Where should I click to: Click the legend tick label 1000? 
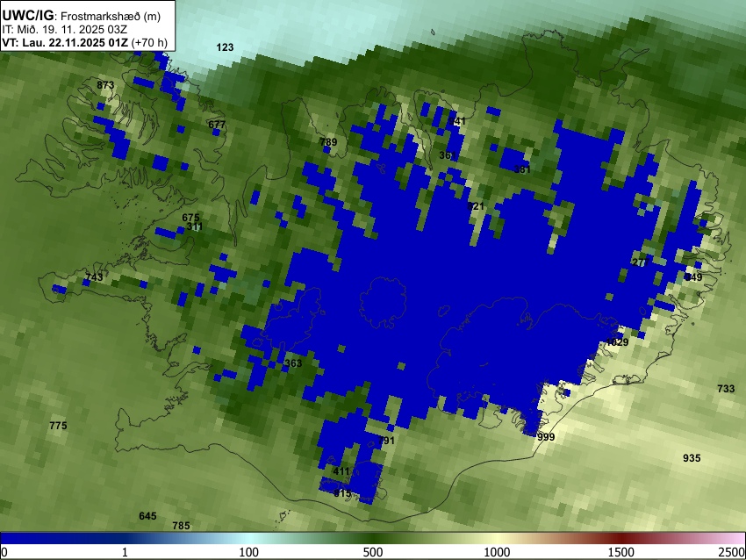497,552
